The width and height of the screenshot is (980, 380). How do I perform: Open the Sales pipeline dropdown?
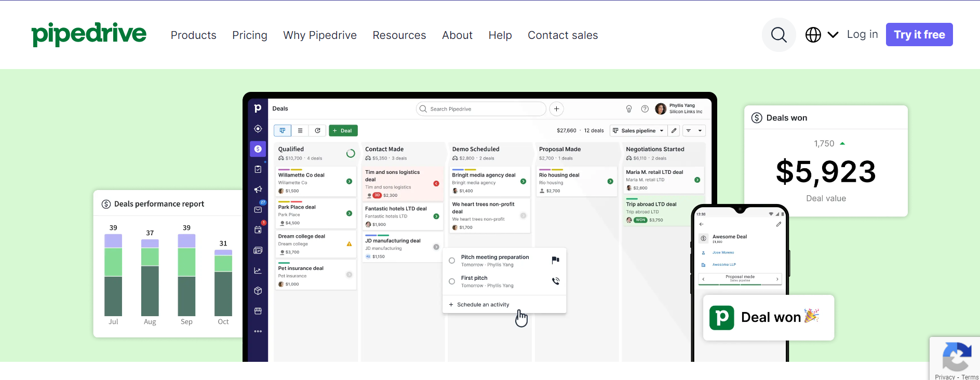[638, 131]
